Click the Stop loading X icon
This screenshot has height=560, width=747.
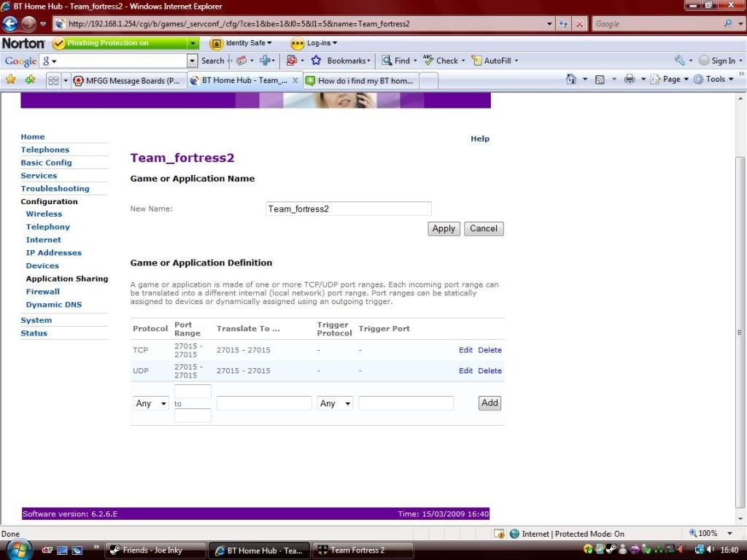click(x=580, y=24)
